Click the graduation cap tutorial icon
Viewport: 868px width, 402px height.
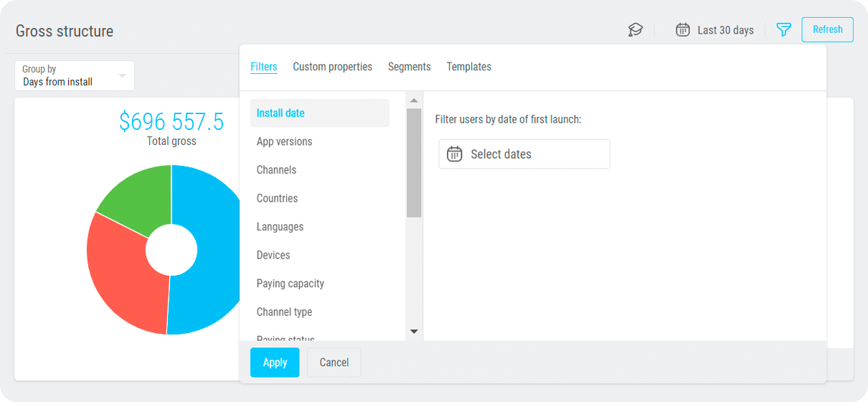click(635, 30)
